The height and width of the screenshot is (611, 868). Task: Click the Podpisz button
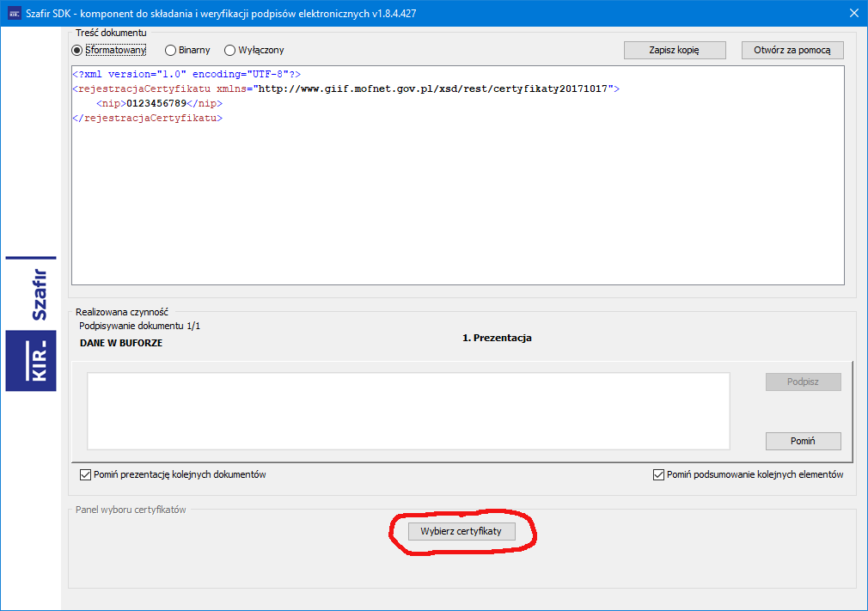(803, 382)
